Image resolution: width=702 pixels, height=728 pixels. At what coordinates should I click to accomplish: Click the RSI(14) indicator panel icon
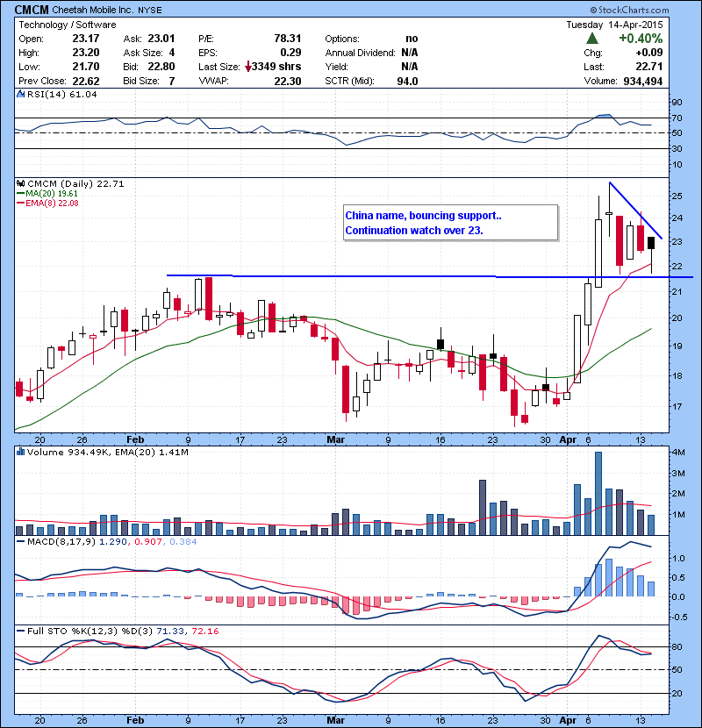click(20, 94)
